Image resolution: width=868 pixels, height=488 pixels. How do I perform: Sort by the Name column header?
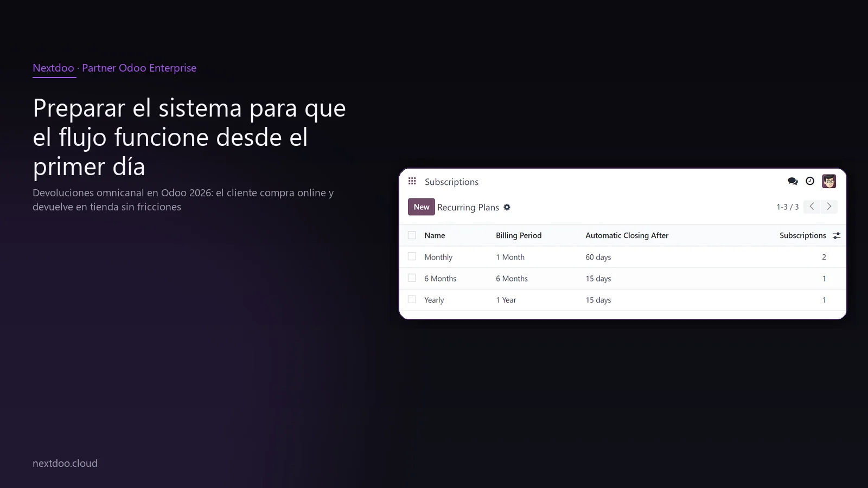[435, 235]
